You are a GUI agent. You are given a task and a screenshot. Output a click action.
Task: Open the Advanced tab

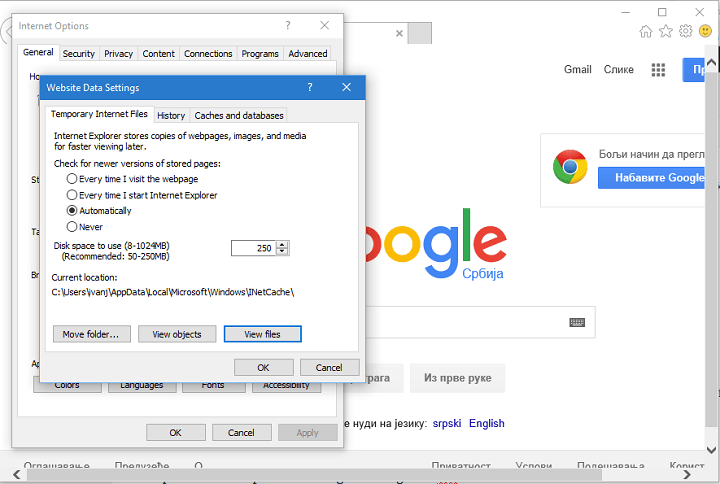pos(308,54)
